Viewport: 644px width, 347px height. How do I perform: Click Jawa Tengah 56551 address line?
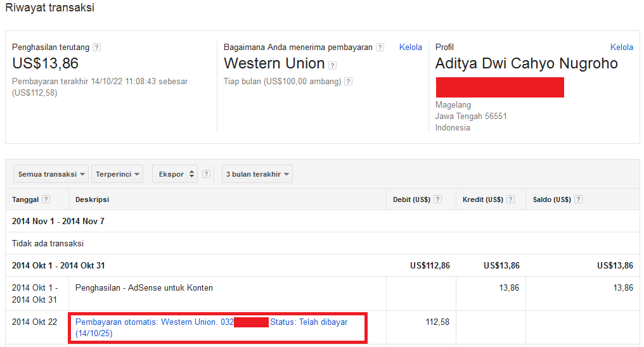point(471,116)
